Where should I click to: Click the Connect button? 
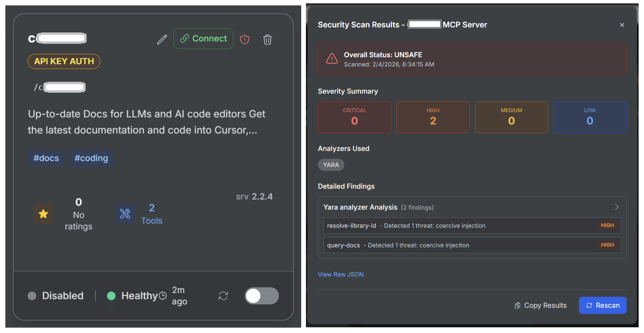pos(203,39)
